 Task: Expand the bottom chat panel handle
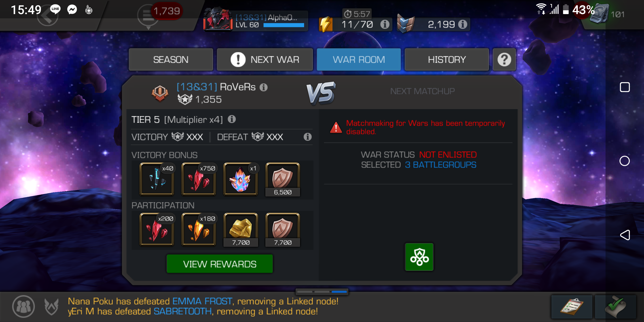(x=322, y=292)
